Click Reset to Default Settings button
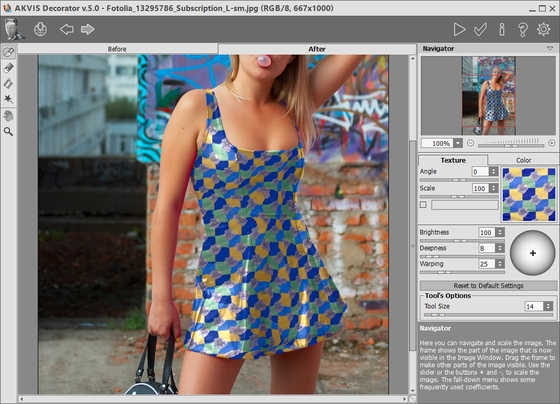 pyautogui.click(x=488, y=285)
